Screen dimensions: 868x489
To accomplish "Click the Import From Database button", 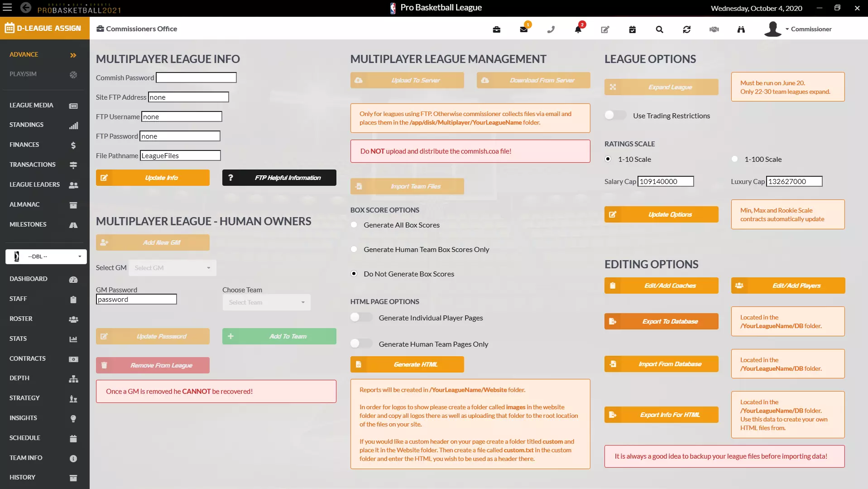I will [661, 364].
